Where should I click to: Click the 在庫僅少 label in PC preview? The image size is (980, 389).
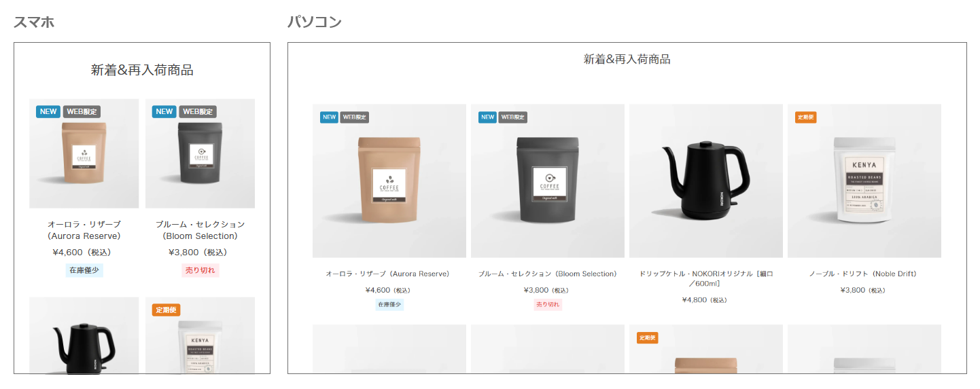pos(389,304)
